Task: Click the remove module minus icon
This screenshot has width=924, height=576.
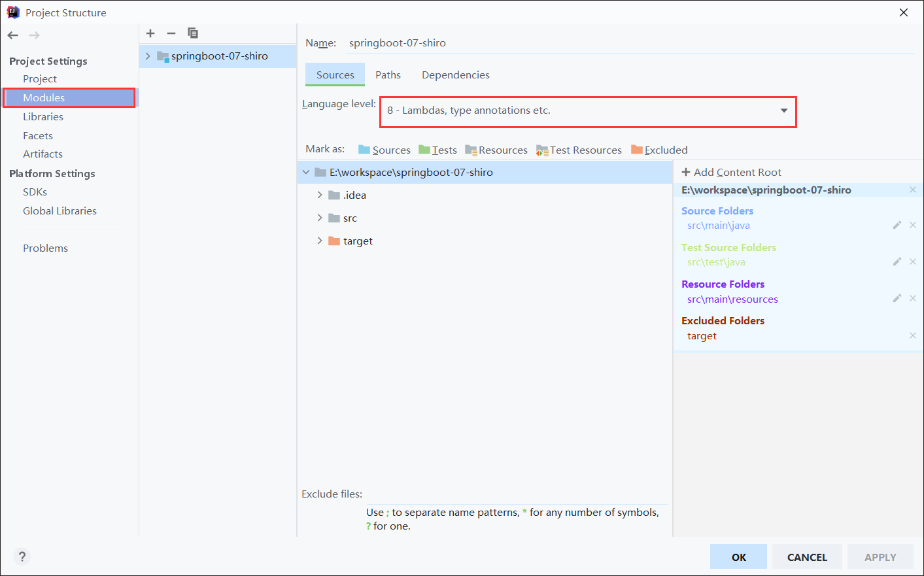Action: click(171, 33)
